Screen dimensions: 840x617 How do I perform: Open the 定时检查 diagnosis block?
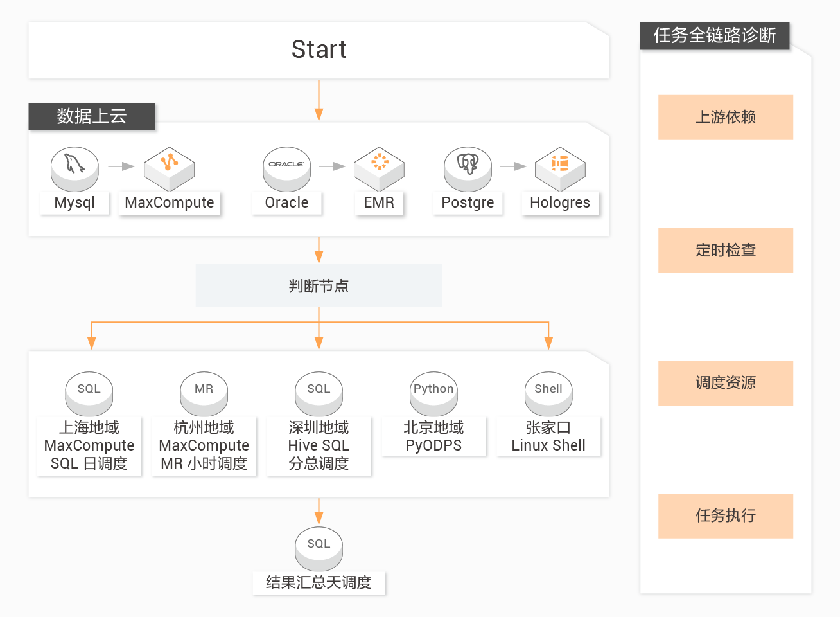(726, 250)
